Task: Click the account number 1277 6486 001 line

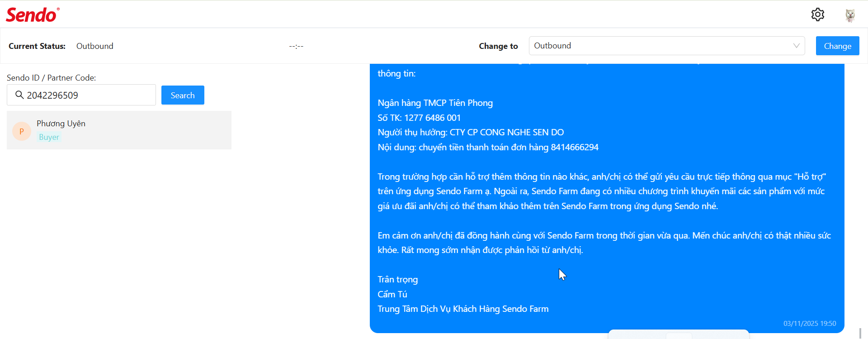Action: pos(419,118)
